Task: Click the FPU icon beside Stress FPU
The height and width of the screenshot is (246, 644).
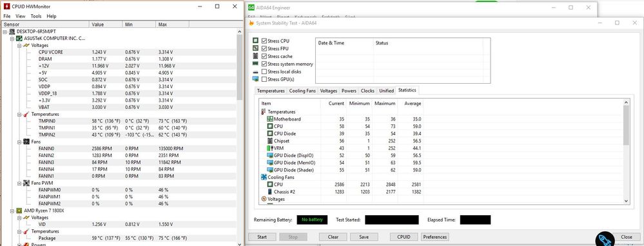Action: (255, 48)
